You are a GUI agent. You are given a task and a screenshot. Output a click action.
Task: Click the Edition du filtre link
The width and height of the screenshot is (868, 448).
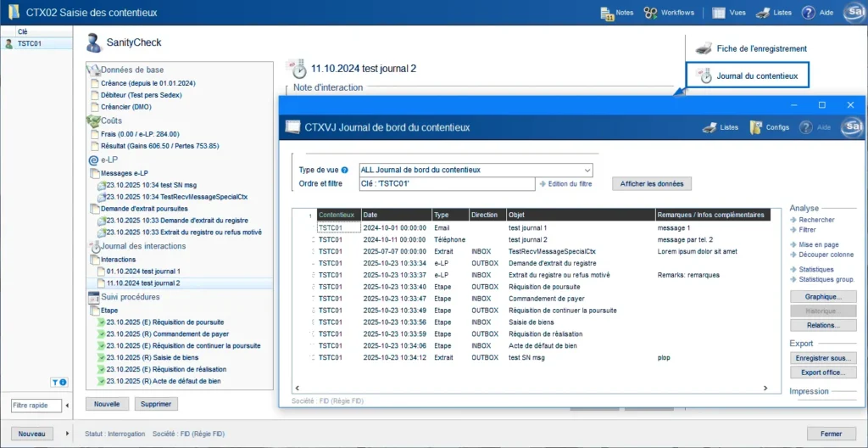pos(565,183)
